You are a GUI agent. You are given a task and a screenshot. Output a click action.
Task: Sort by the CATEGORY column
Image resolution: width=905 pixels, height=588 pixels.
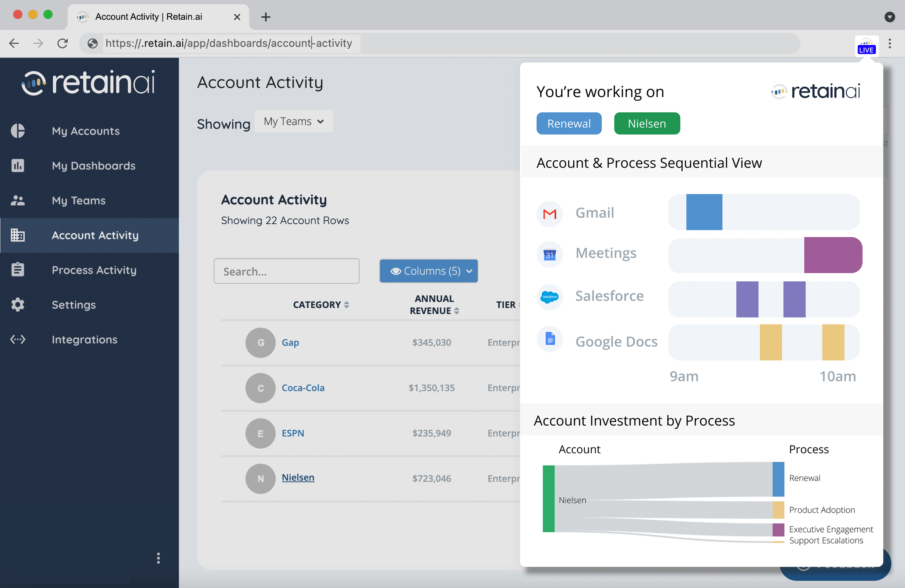(321, 305)
